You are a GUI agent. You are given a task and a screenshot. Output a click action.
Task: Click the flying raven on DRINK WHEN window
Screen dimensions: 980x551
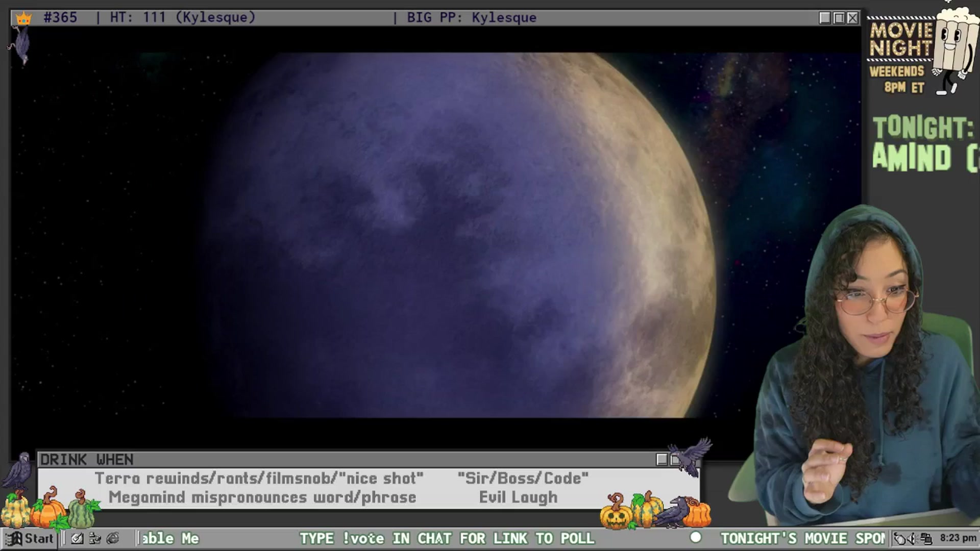pos(691,457)
